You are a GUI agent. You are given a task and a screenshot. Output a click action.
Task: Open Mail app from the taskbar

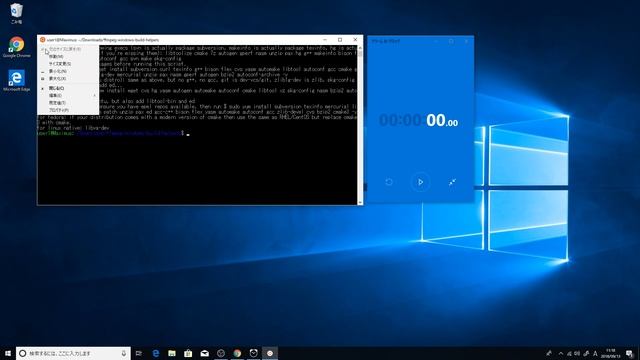[204, 353]
